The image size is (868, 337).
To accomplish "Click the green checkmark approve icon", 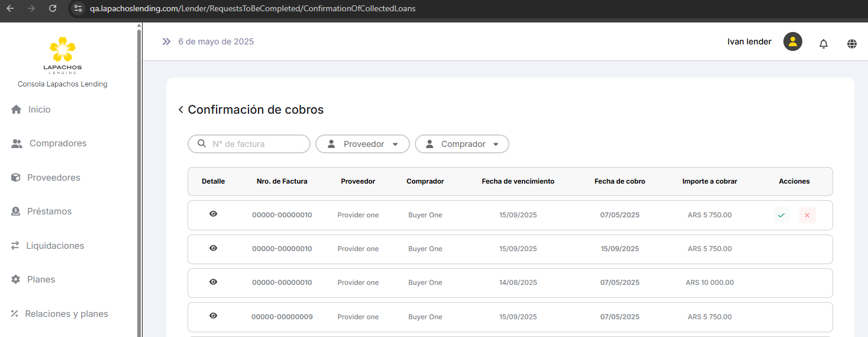I will pos(781,215).
